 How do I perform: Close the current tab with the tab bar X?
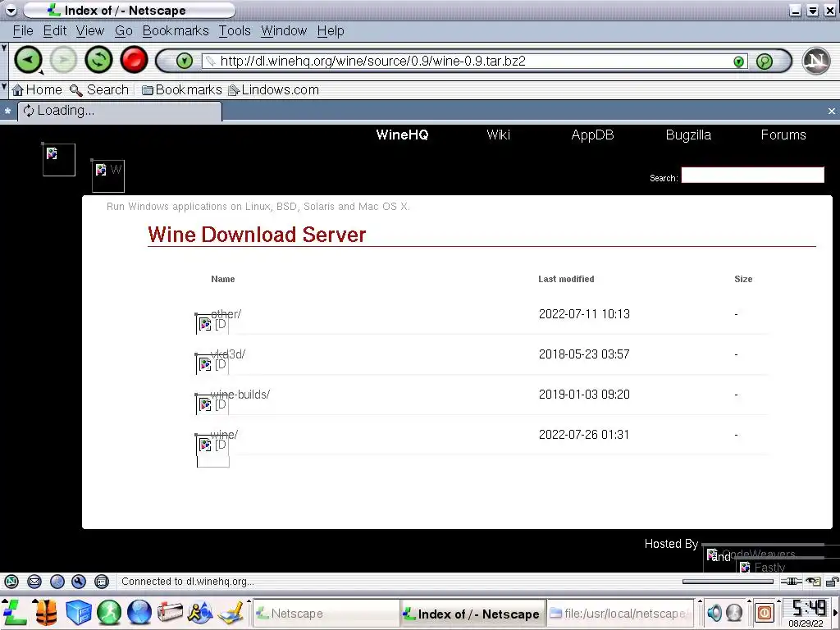832,112
